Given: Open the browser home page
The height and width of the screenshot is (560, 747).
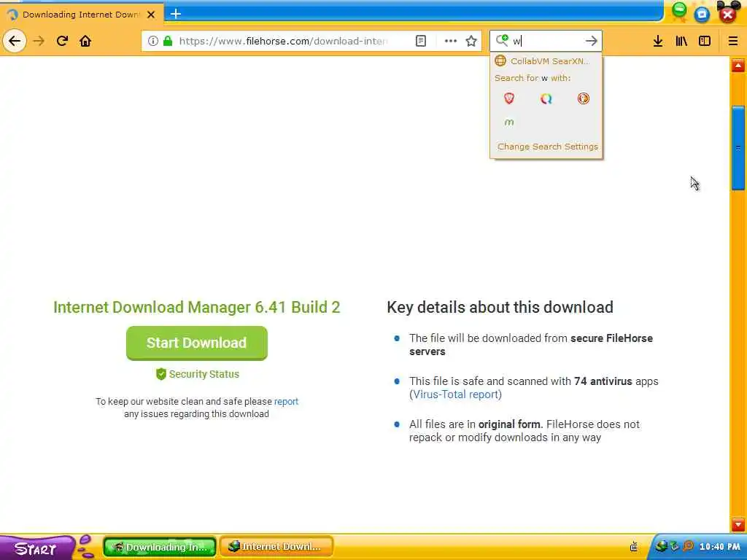Looking at the screenshot, I should click(x=85, y=41).
